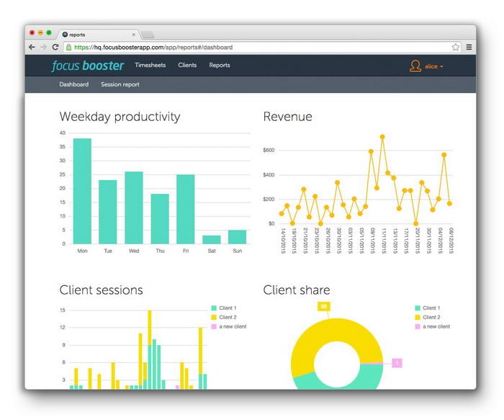The image size is (504, 420).
Task: Click the Wed bar in Weekday productivity
Action: [x=134, y=207]
